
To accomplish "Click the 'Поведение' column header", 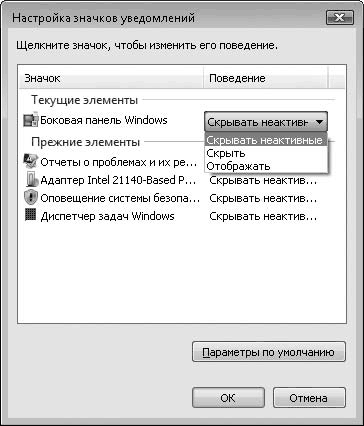I will 266,78.
